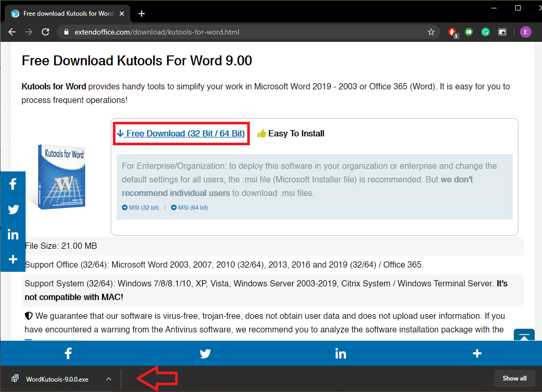This screenshot has width=542, height=392.
Task: Click plus icon in bottom share bar
Action: [x=477, y=353]
